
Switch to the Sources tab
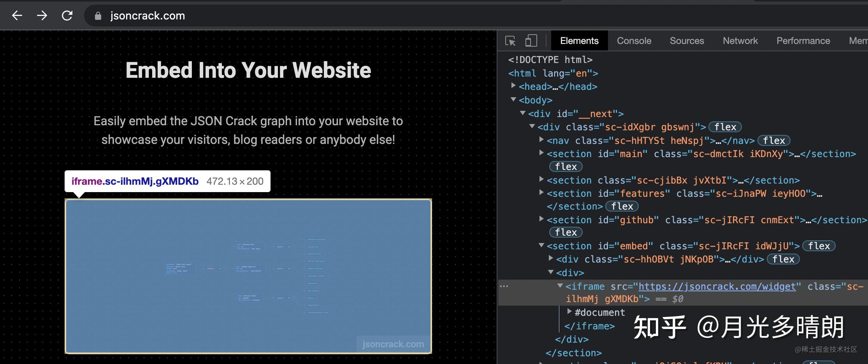click(x=687, y=40)
